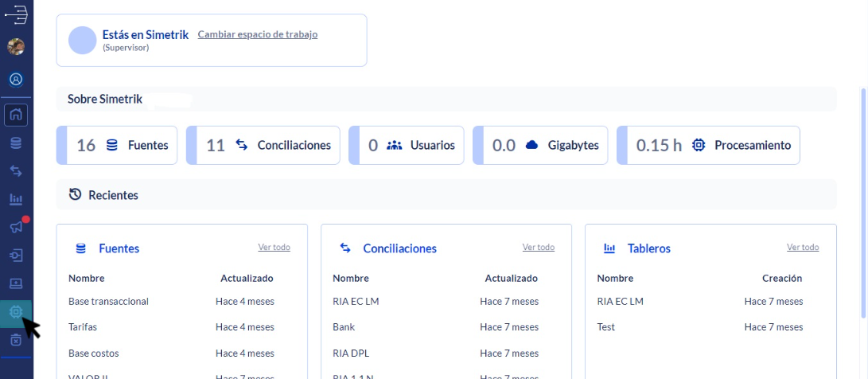Click Hace 7 meses beside Bank
This screenshot has height=379, width=868.
pyautogui.click(x=509, y=327)
